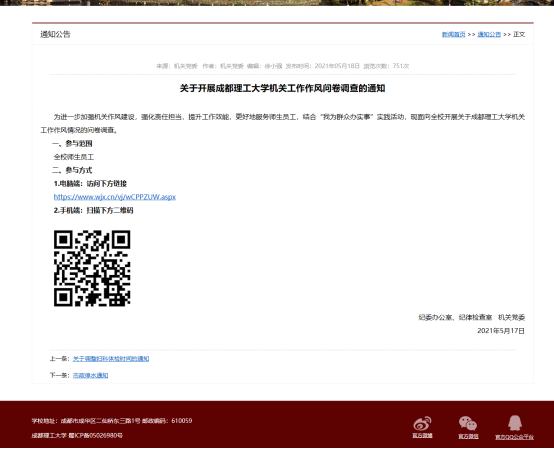This screenshot has height=449, width=554.
Task: Open the Weibo icon in footer
Action: (x=423, y=423)
